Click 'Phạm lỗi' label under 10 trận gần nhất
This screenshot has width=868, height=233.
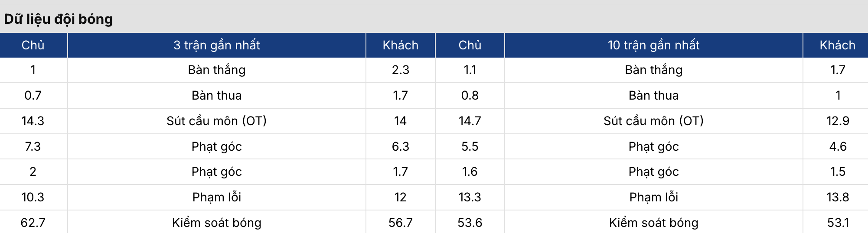tap(653, 197)
